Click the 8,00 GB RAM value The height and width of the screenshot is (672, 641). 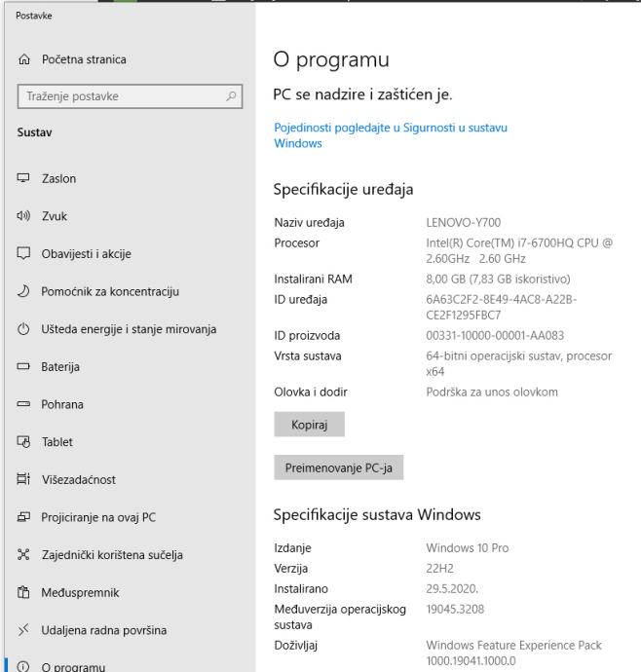coord(498,279)
